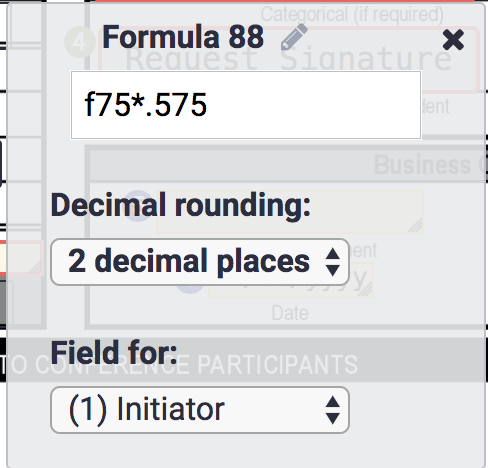Screen dimensions: 488x468
Task: Click the green circle badge numbered 4
Action: pos(79,42)
